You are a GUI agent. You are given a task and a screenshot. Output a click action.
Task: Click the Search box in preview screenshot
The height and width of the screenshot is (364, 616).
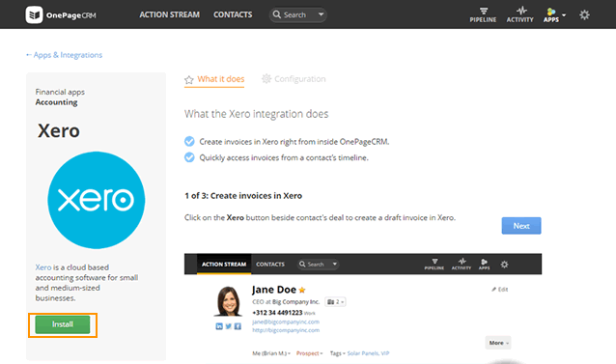tap(318, 265)
